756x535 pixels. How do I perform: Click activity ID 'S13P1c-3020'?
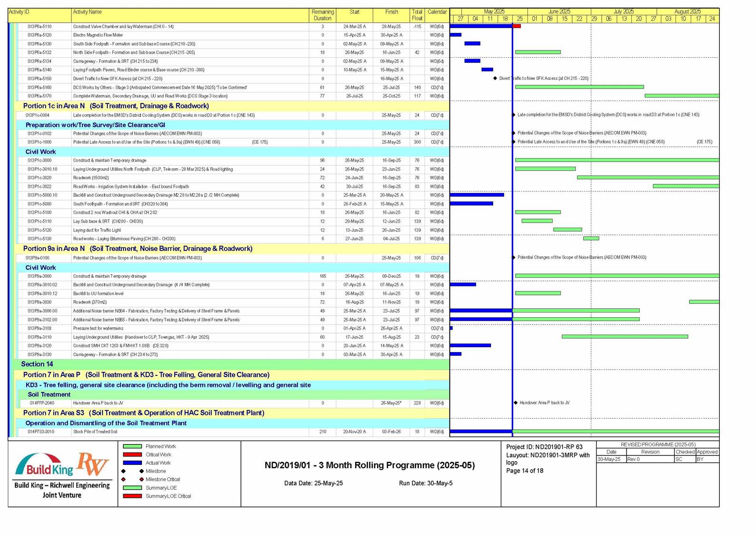(40, 178)
